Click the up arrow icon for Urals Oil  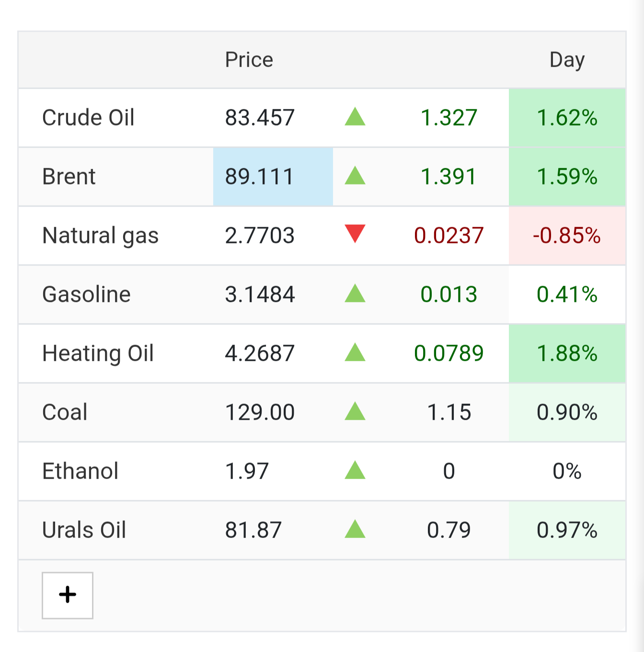pyautogui.click(x=355, y=529)
